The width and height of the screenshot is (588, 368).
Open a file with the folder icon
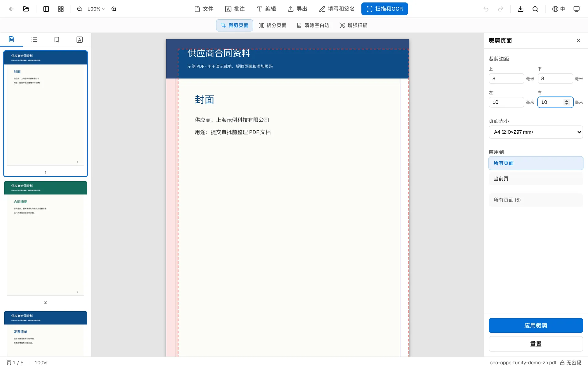(x=26, y=9)
